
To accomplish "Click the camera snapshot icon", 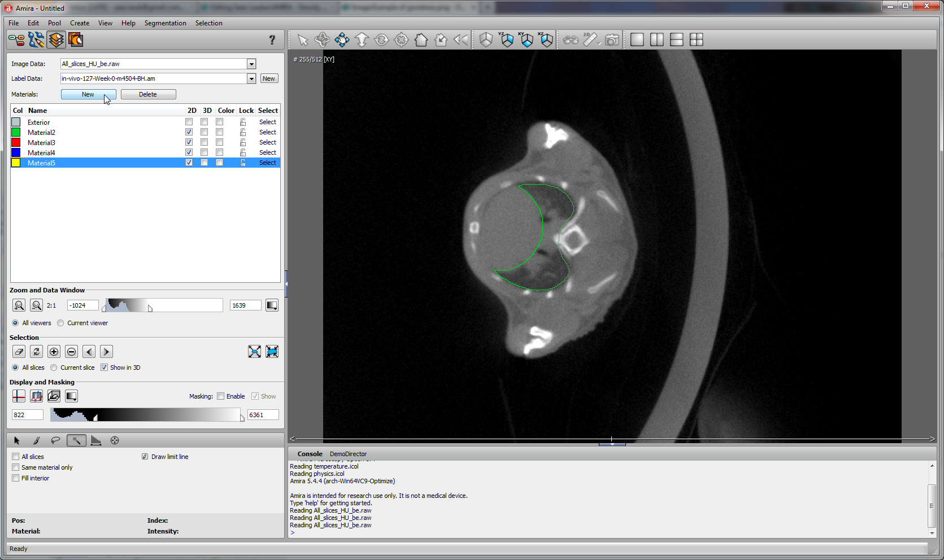I will [611, 40].
